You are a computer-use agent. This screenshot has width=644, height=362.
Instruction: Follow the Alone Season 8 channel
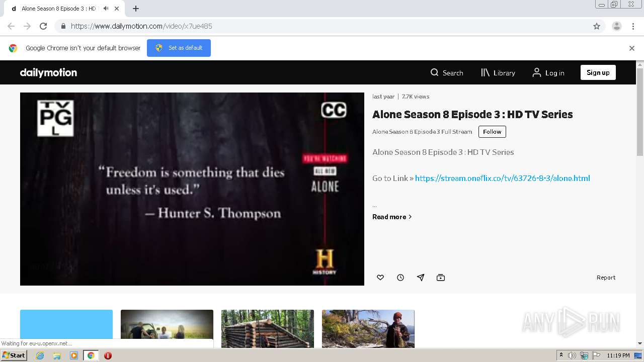point(492,132)
